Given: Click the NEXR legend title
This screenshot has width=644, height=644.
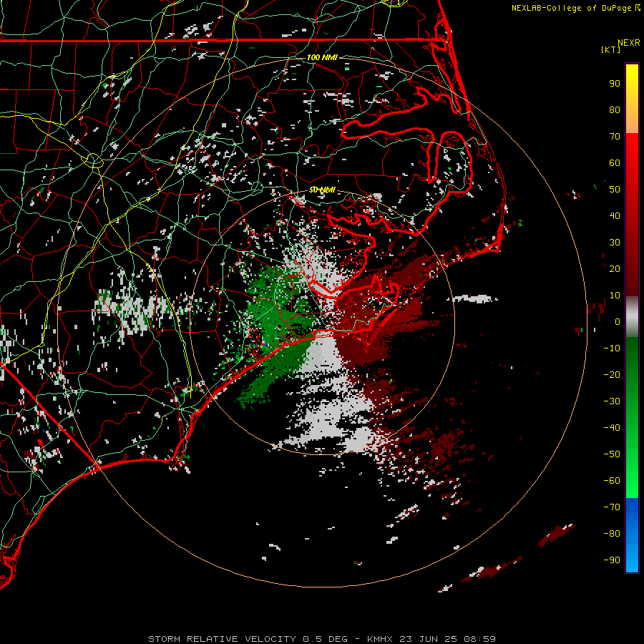Looking at the screenshot, I should (629, 43).
